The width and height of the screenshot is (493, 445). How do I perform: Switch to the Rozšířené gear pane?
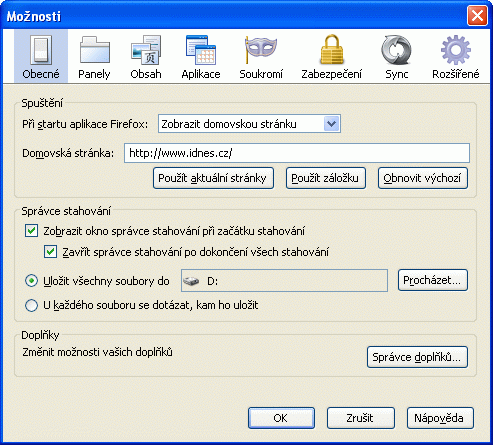456,56
